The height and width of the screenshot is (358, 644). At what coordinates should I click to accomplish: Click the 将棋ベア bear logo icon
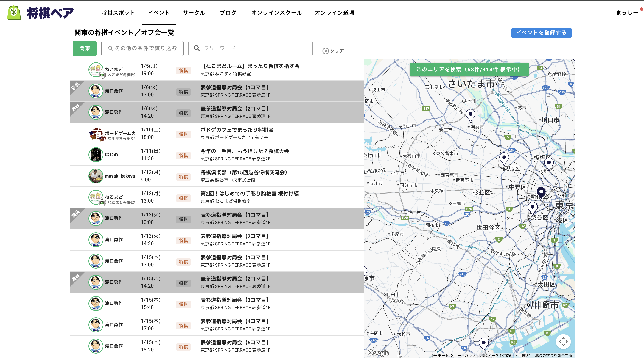(x=14, y=12)
